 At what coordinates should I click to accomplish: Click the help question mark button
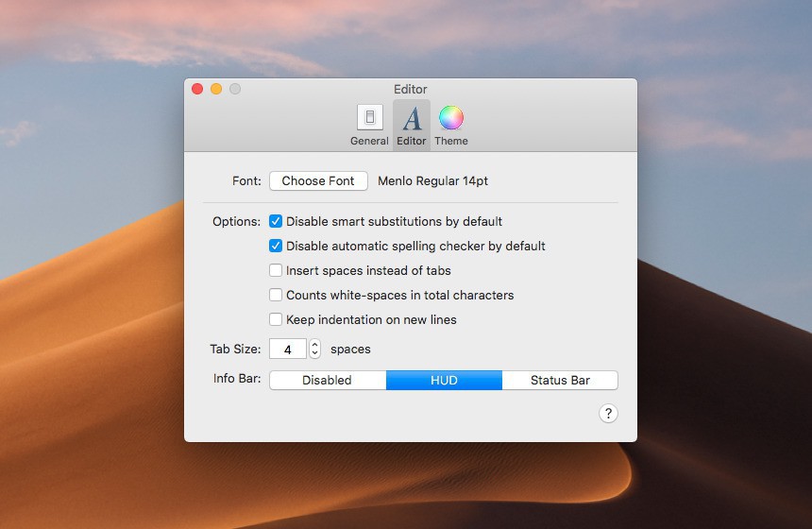tap(608, 413)
